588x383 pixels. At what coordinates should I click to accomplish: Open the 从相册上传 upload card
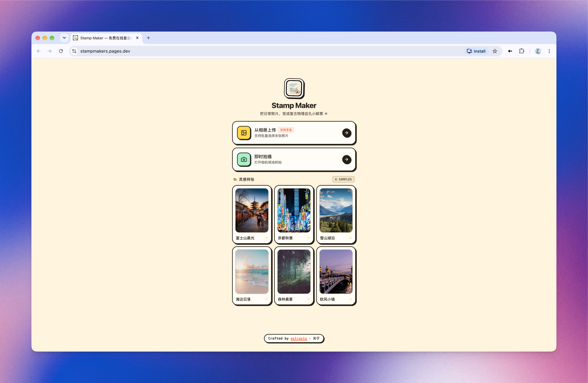294,133
